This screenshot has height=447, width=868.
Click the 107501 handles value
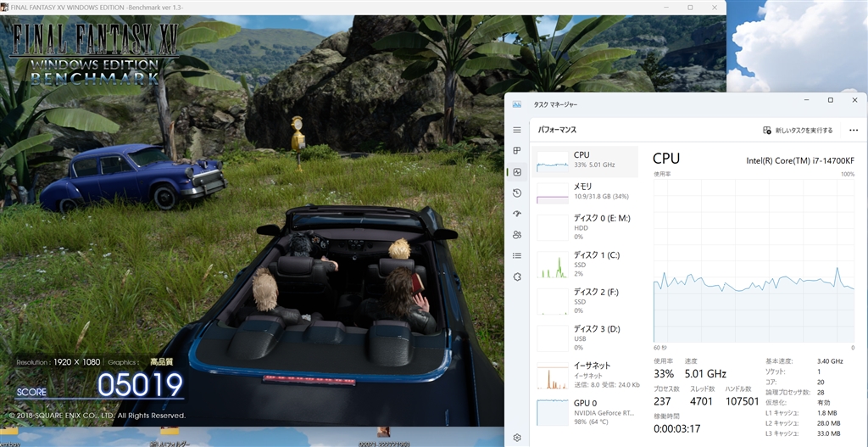click(742, 401)
